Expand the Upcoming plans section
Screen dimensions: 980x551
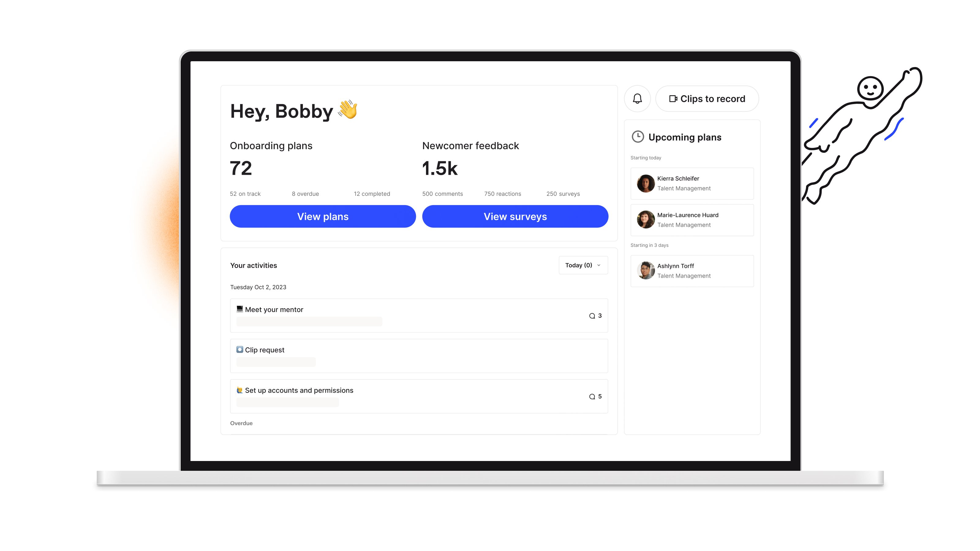point(684,137)
